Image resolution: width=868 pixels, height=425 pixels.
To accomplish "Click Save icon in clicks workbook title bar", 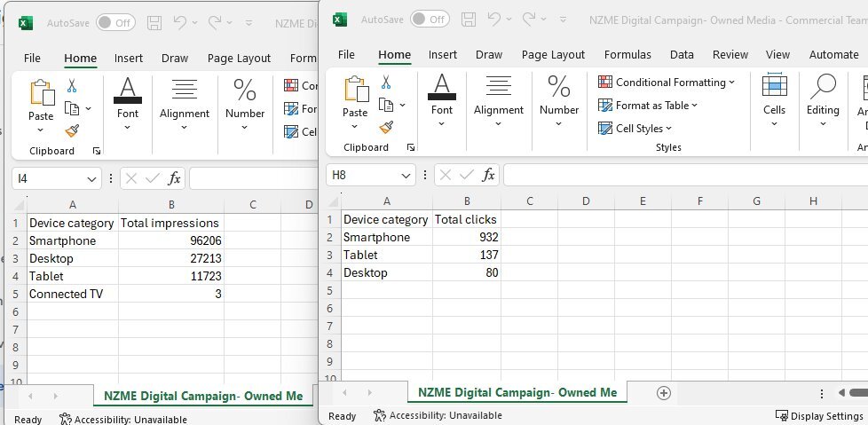I will [x=470, y=19].
